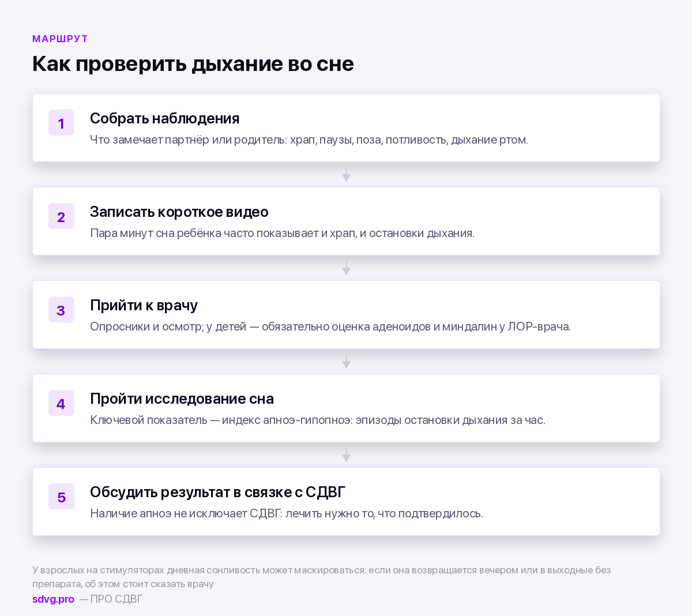
Task: Click the step number 1 badge
Action: click(61, 123)
